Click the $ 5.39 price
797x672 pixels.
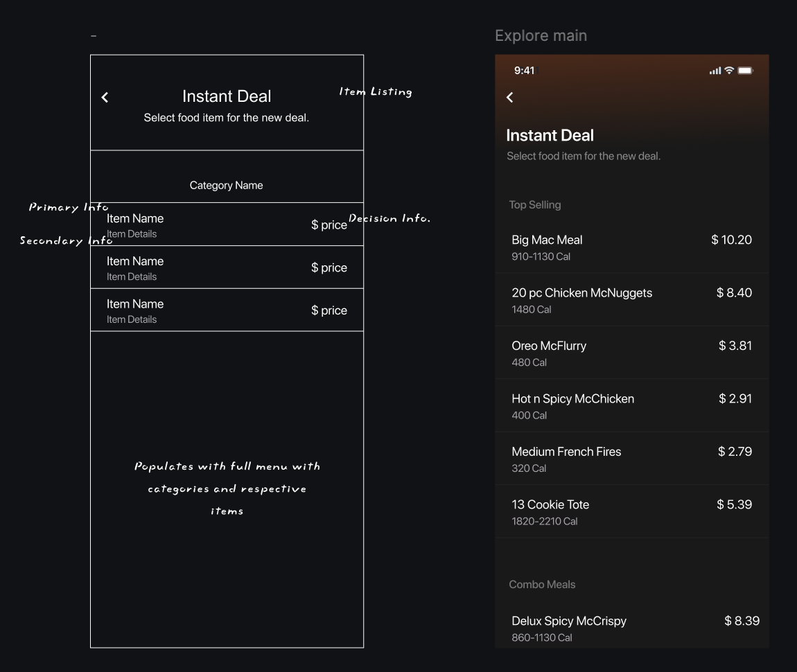[x=734, y=504]
